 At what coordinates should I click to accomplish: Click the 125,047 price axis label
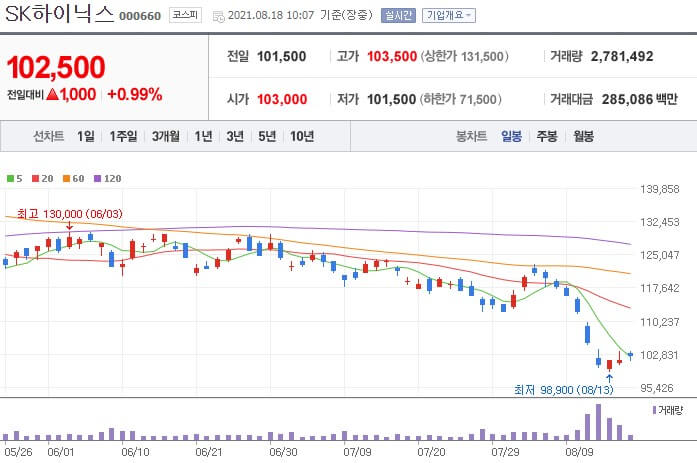[660, 255]
